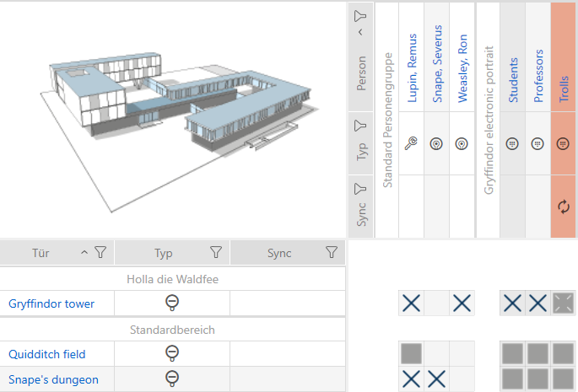Toggle Weasley's access cell for Gryffindor tower
578x392 pixels.
[x=462, y=303]
